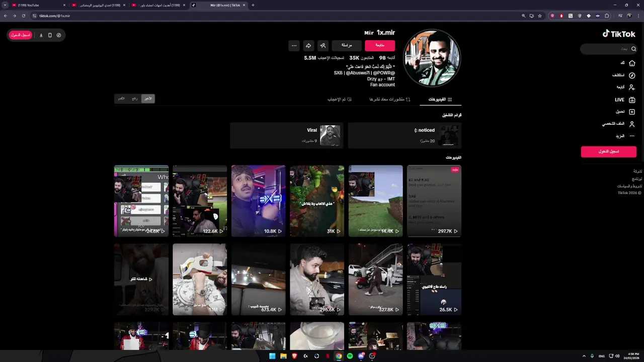The image size is (644, 362).
Task: Click the compass icon in floating pill
Action: (59, 35)
